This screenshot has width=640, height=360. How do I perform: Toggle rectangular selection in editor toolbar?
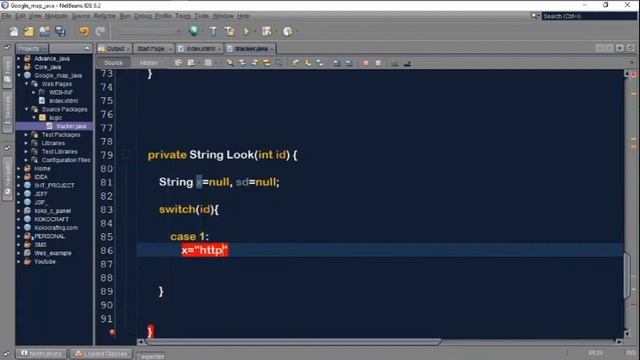[279, 63]
